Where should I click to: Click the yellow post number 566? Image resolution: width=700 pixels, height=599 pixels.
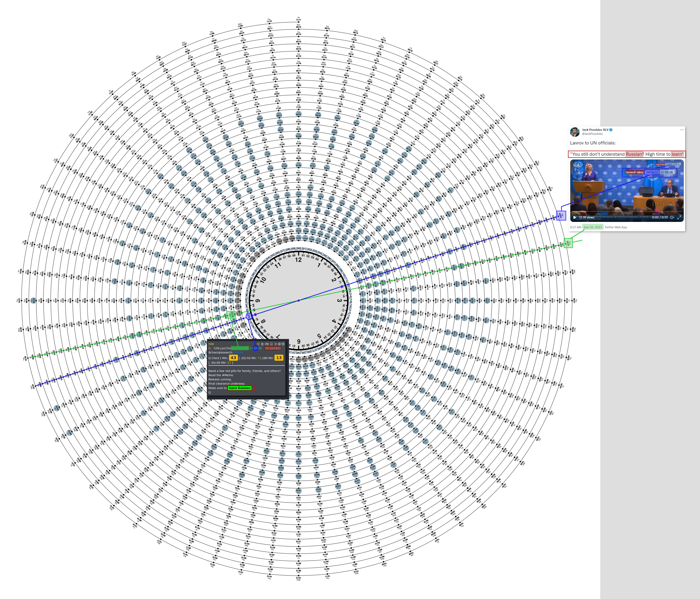pos(211,344)
